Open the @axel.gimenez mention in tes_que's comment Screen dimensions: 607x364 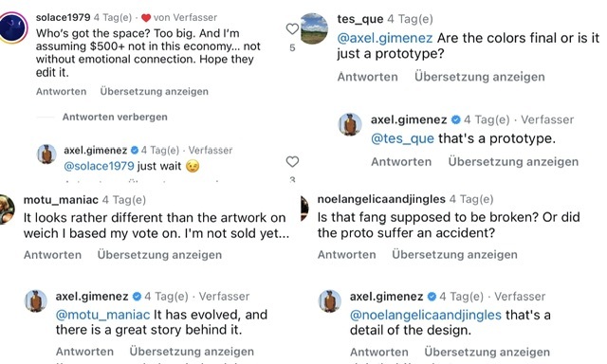pyautogui.click(x=385, y=38)
